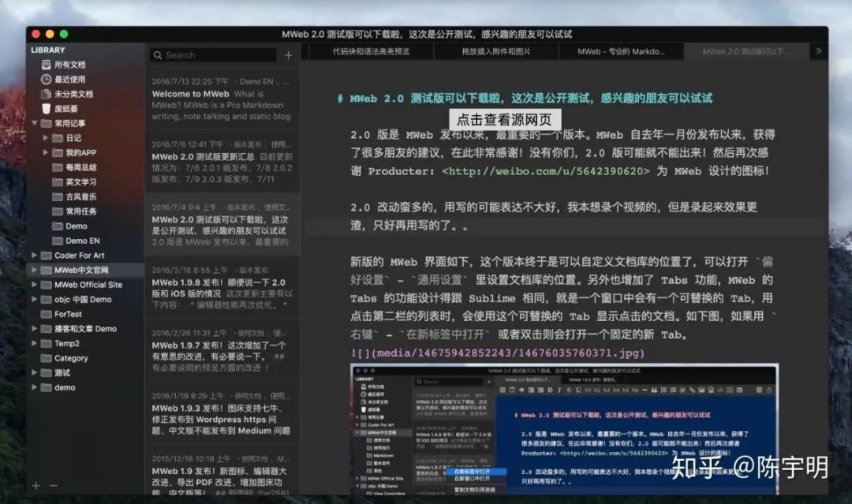The image size is (852, 504).
Task: Open the Welcome to MWeb document
Action: (222, 99)
